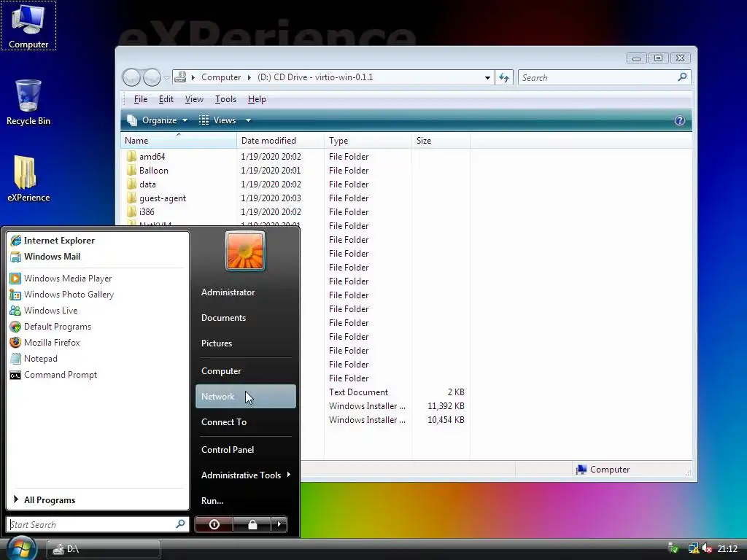Click Explorer Forward button
Viewport: 747px width, 560px height.
pos(152,77)
